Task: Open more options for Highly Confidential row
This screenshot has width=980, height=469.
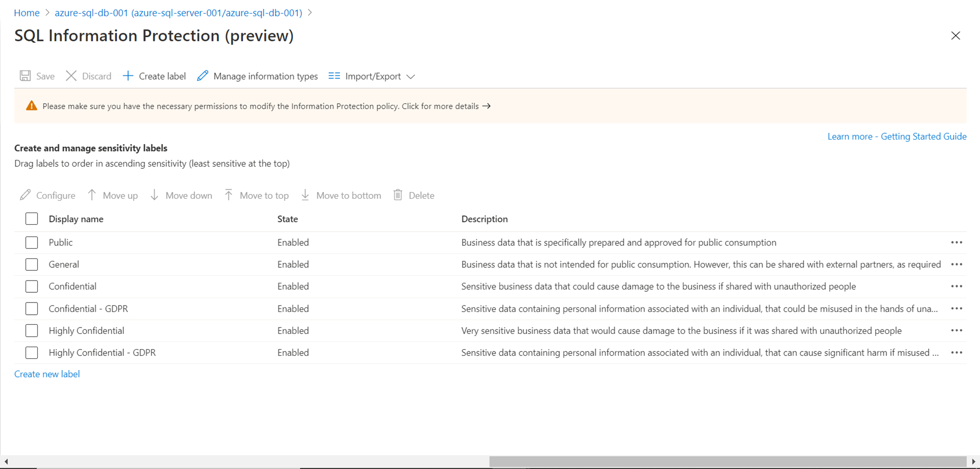Action: tap(956, 330)
